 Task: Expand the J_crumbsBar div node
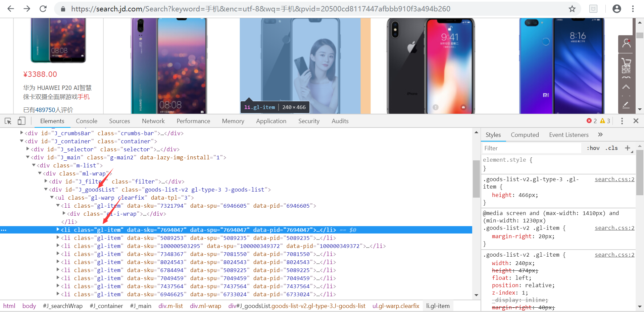pos(21,133)
